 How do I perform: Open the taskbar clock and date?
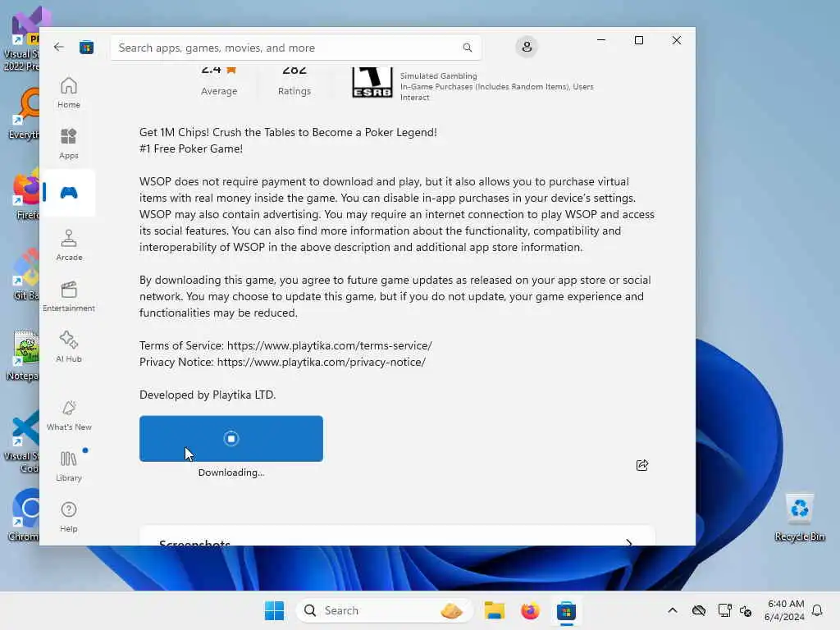784,610
